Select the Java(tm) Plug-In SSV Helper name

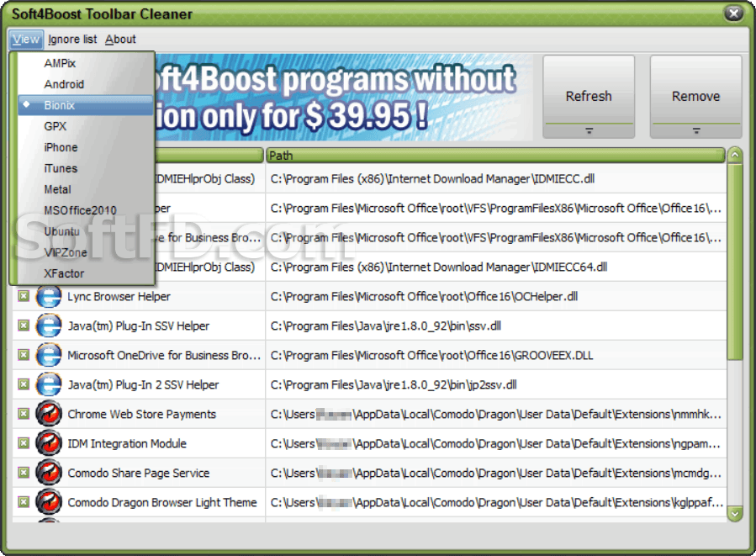point(139,326)
